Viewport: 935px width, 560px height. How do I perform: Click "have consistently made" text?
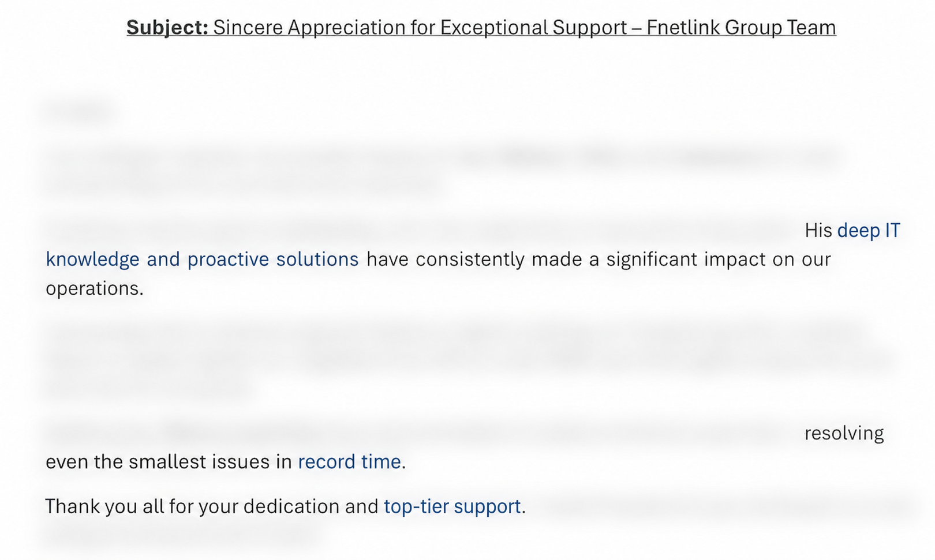point(474,260)
